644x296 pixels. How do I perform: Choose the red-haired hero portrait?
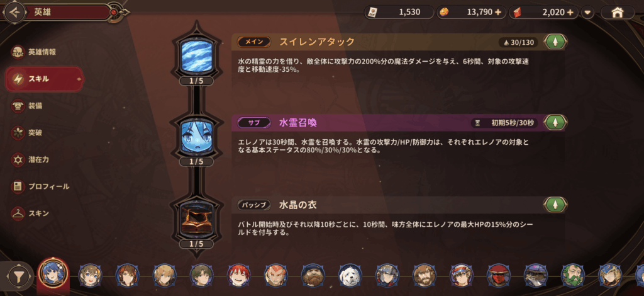[x=239, y=275]
